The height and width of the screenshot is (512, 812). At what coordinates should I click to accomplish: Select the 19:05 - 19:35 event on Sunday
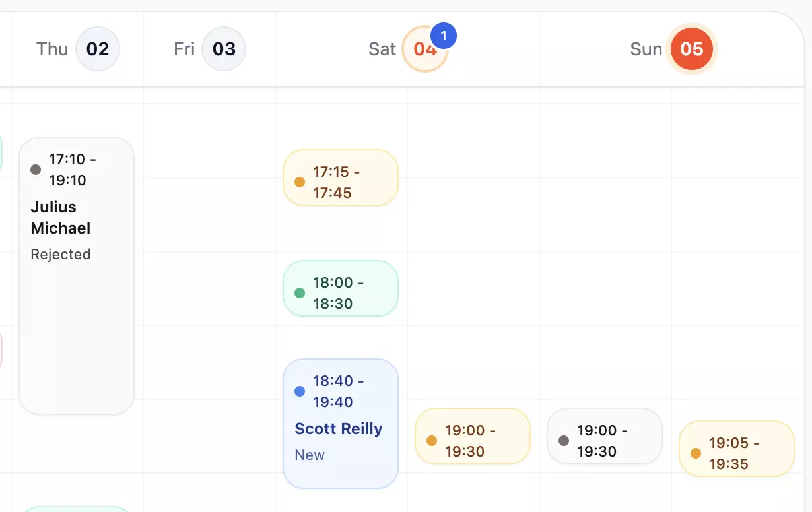point(736,449)
